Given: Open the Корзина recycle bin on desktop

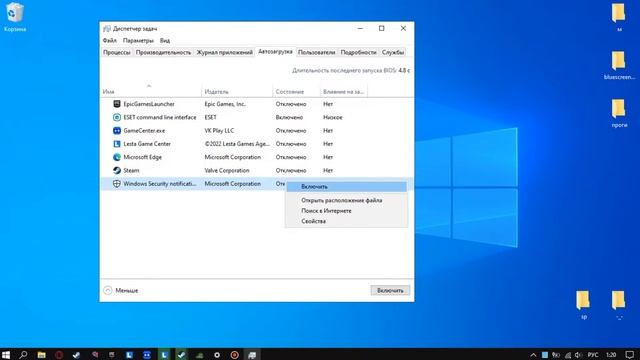Looking at the screenshot, I should coord(15,17).
